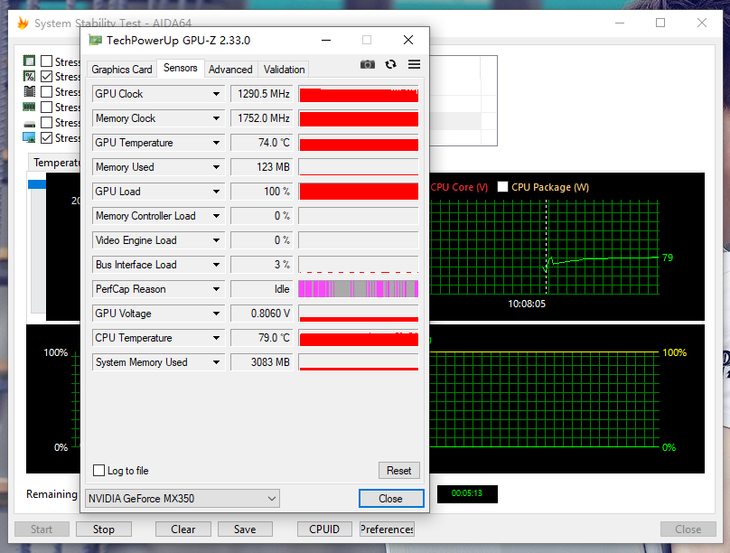This screenshot has width=730, height=553.
Task: Select the Sensors tab
Action: pos(180,68)
